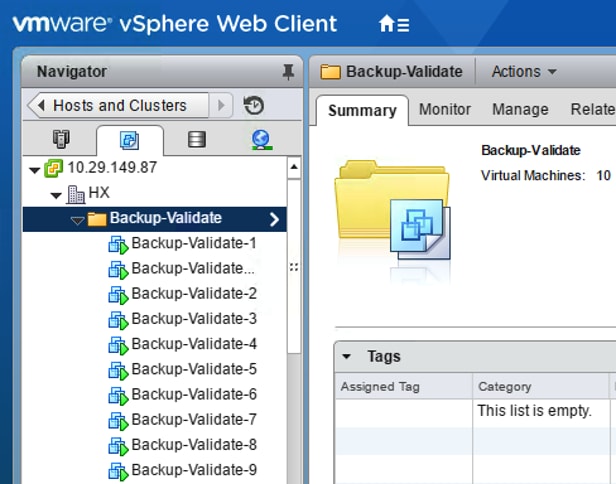Select the Backup-Validate-1 VM
Image resolution: width=616 pixels, height=484 pixels.
click(x=194, y=243)
